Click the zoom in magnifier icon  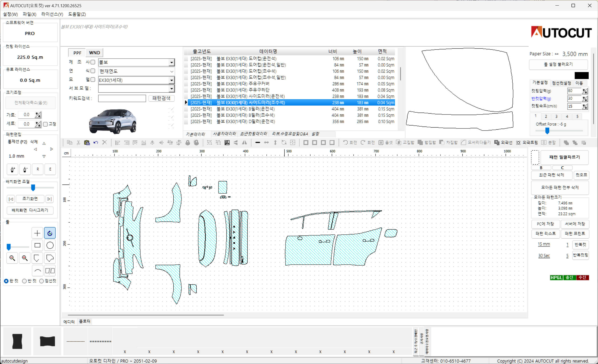pos(25,258)
